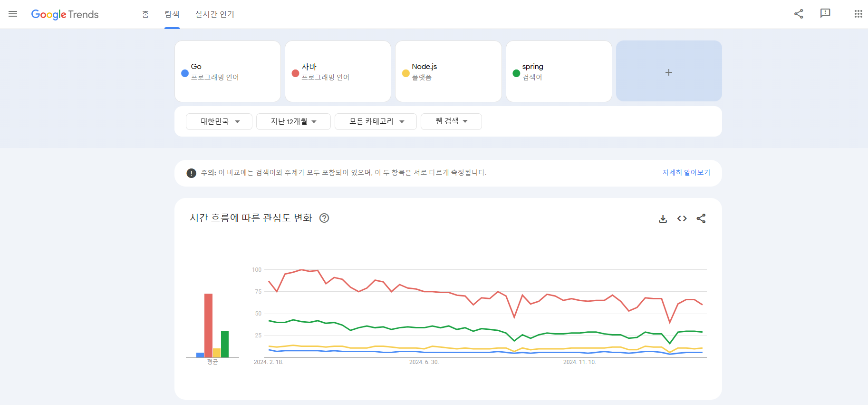
Task: Open the hamburger main menu
Action: click(13, 14)
